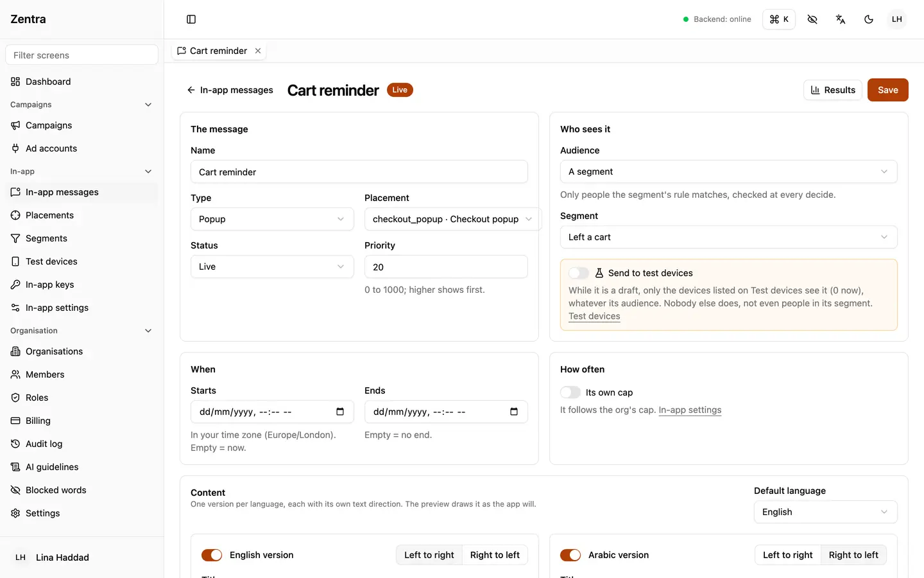Open the Default language dropdown
924x578 pixels.
tap(825, 512)
